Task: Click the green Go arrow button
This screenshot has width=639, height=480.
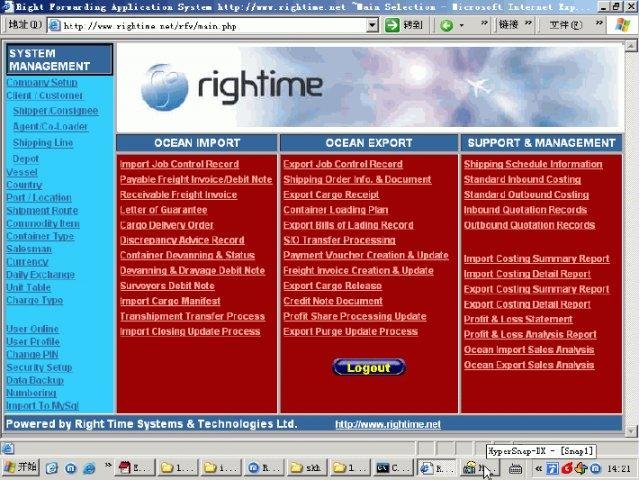Action: coord(392,25)
